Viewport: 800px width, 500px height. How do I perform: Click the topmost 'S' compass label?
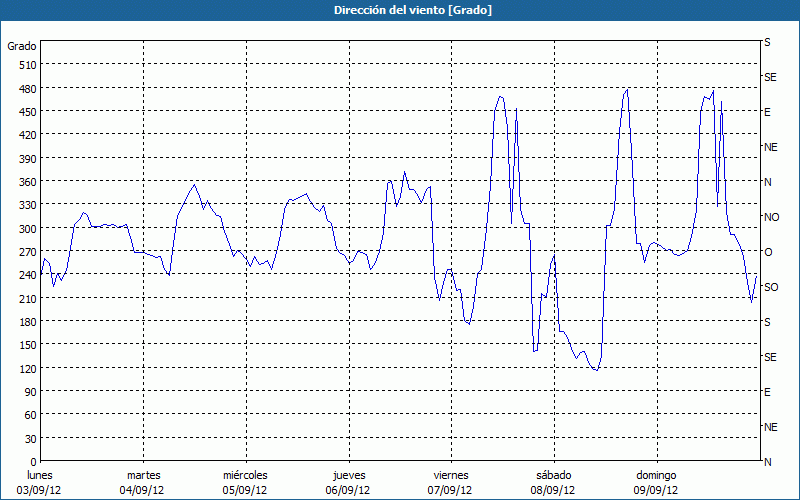(x=768, y=43)
